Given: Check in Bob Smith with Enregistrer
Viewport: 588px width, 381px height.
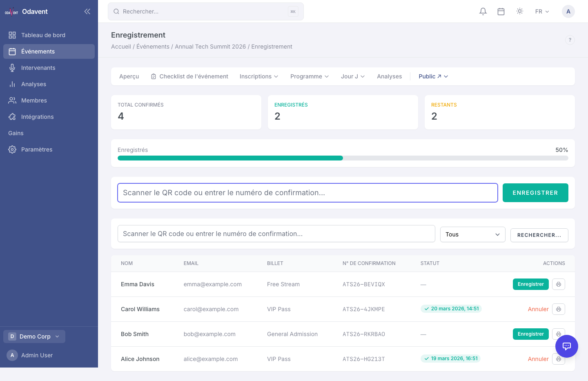Looking at the screenshot, I should pyautogui.click(x=530, y=334).
